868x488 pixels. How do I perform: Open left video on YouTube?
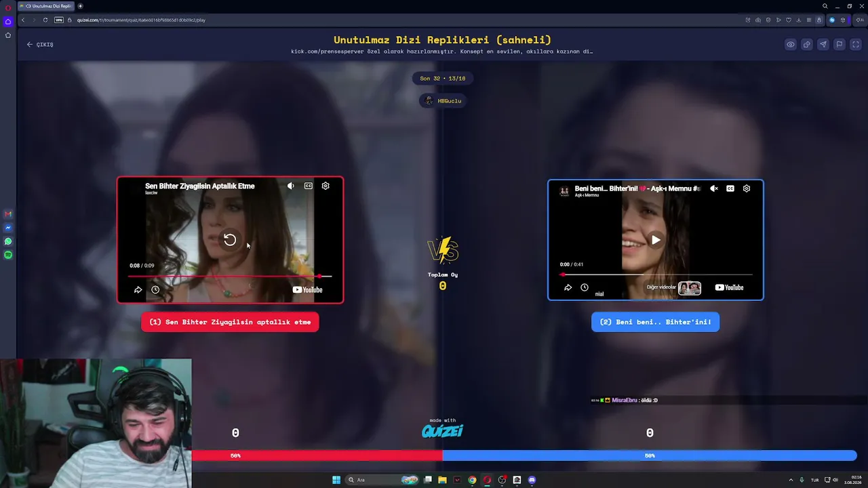click(x=308, y=290)
